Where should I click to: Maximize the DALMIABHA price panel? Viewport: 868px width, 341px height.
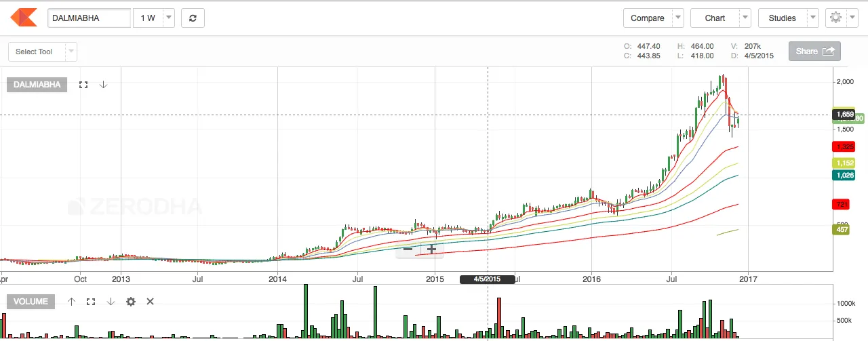pyautogui.click(x=83, y=85)
